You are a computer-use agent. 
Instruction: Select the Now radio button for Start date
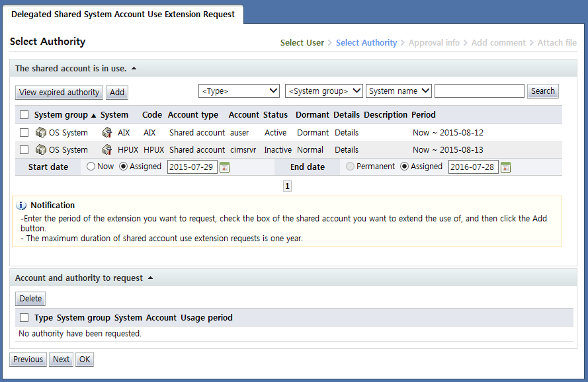coord(91,167)
